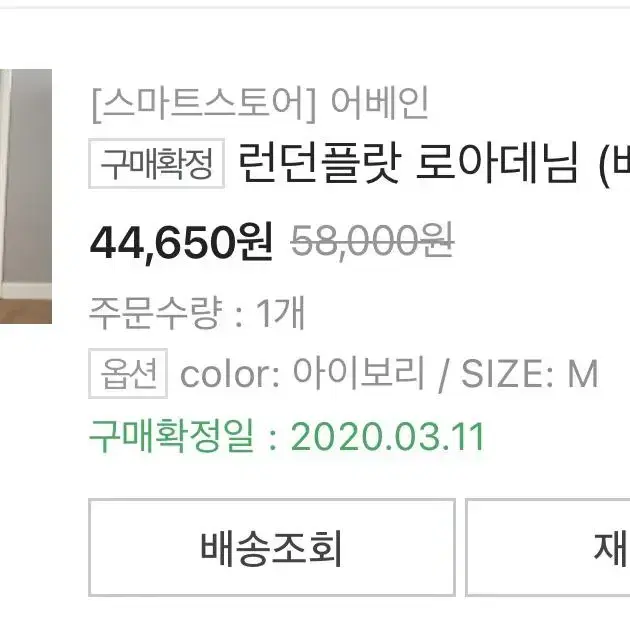Screen dimensions: 630x630
Task: Open the product thumbnail image
Action: 26,196
